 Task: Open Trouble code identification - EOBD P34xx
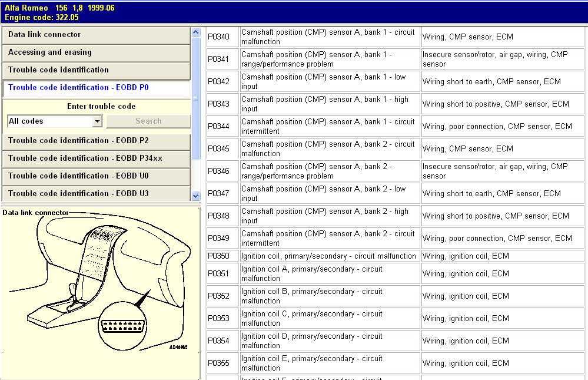[x=97, y=158]
